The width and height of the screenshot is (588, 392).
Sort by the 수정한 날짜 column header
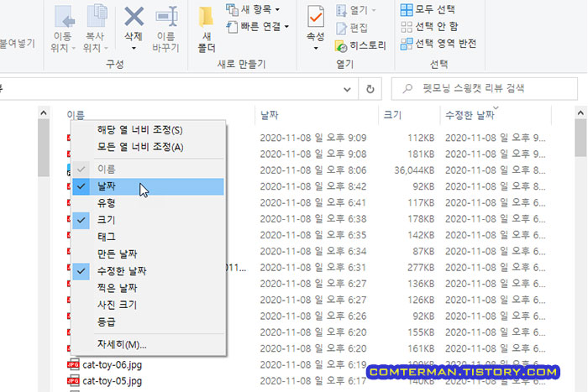pos(470,115)
